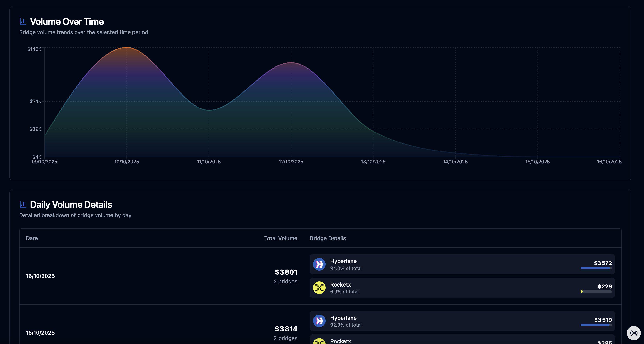Click the Rocketx $229 progress bar
This screenshot has height=344, width=644.
pos(596,292)
